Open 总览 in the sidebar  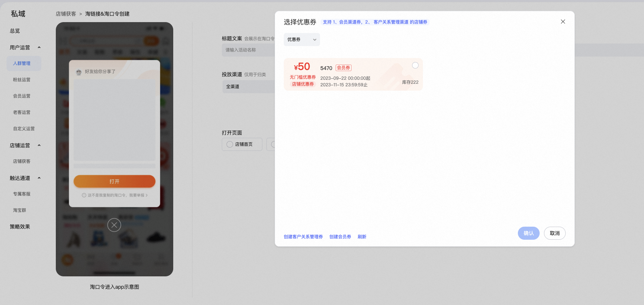point(15,31)
